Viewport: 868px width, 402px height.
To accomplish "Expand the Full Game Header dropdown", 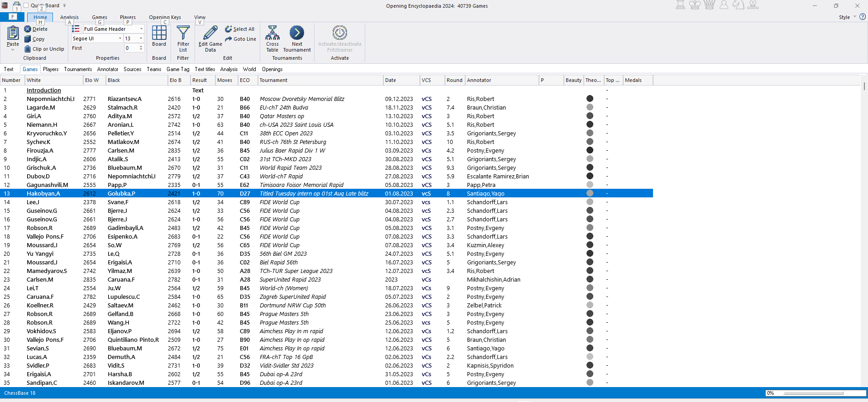I will tap(141, 29).
